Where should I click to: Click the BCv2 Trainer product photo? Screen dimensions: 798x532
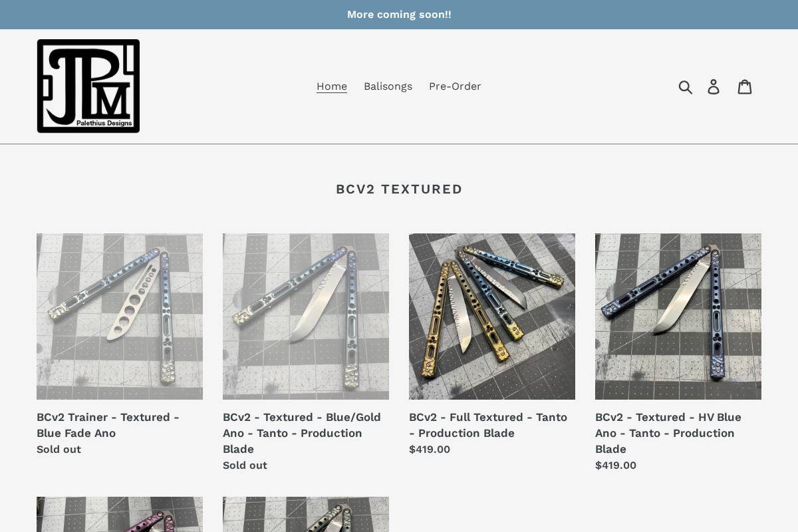pyautogui.click(x=120, y=317)
